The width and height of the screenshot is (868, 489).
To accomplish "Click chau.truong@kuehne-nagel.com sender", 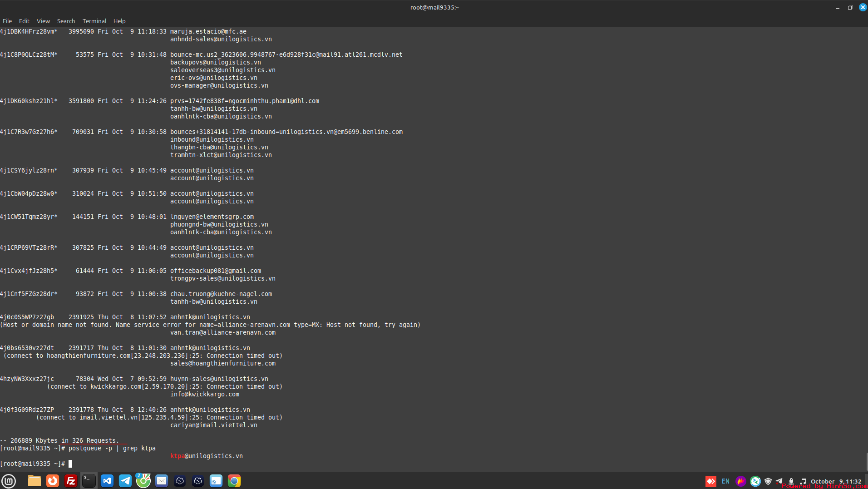I will [221, 294].
